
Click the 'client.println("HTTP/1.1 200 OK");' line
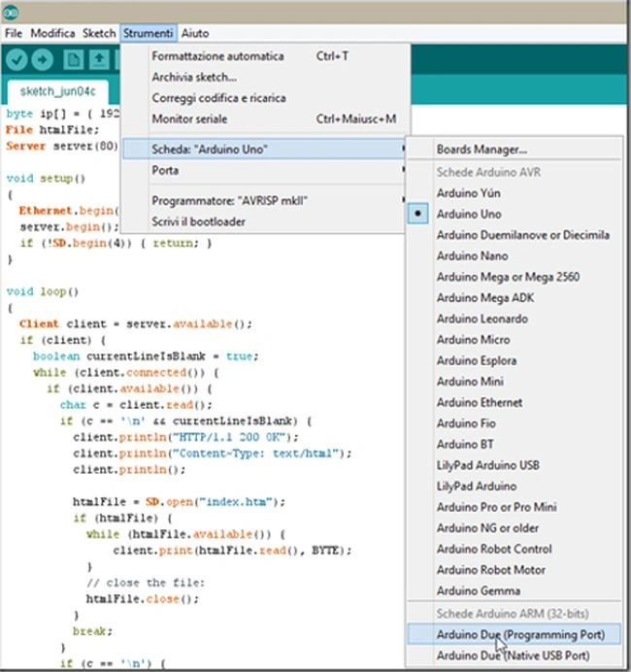[x=186, y=437]
